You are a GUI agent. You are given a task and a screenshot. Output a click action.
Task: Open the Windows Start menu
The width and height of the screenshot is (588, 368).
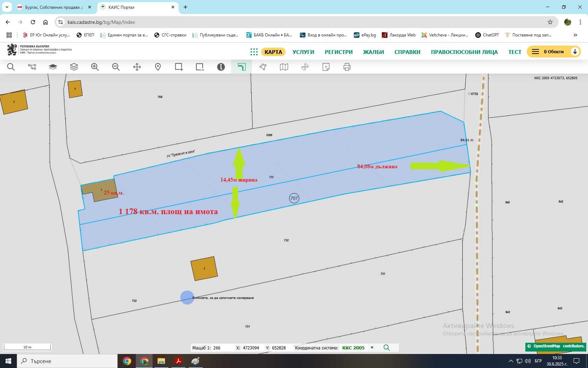(x=8, y=361)
